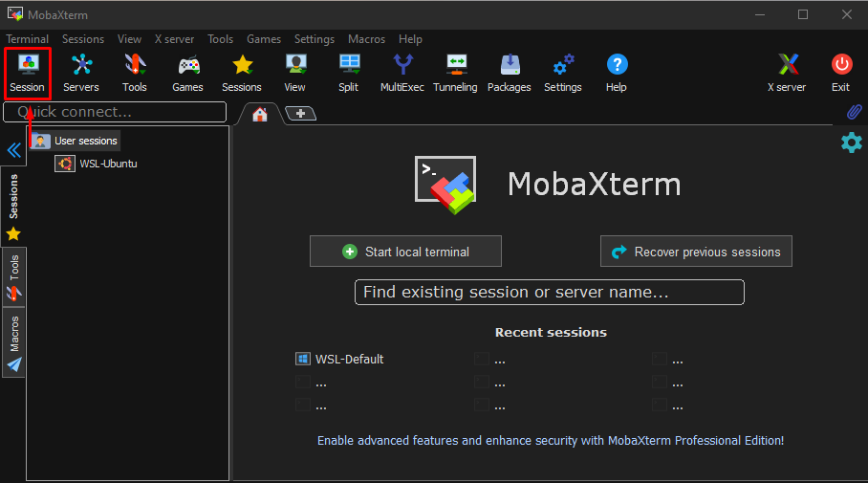Click the MultiExec toolbar icon
This screenshot has width=868, height=483.
pos(402,73)
